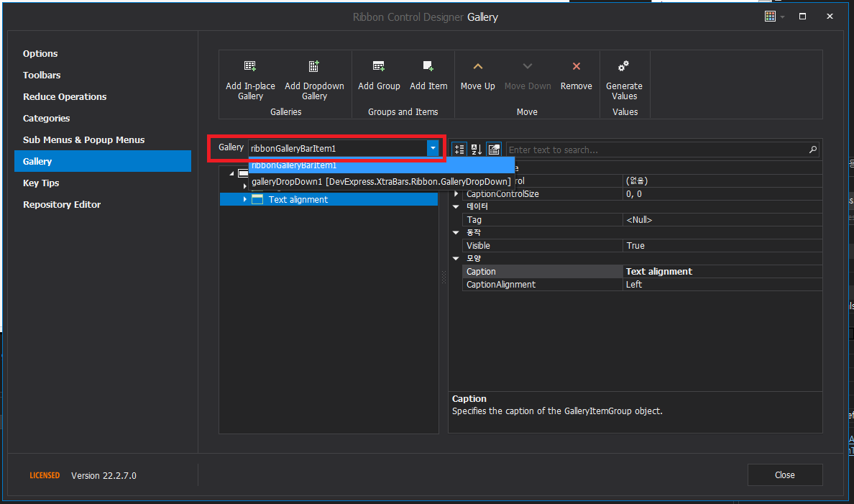The image size is (854, 504).
Task: Select ribbonGalleryBarItem1 in the dropdown list
Action: coord(381,165)
